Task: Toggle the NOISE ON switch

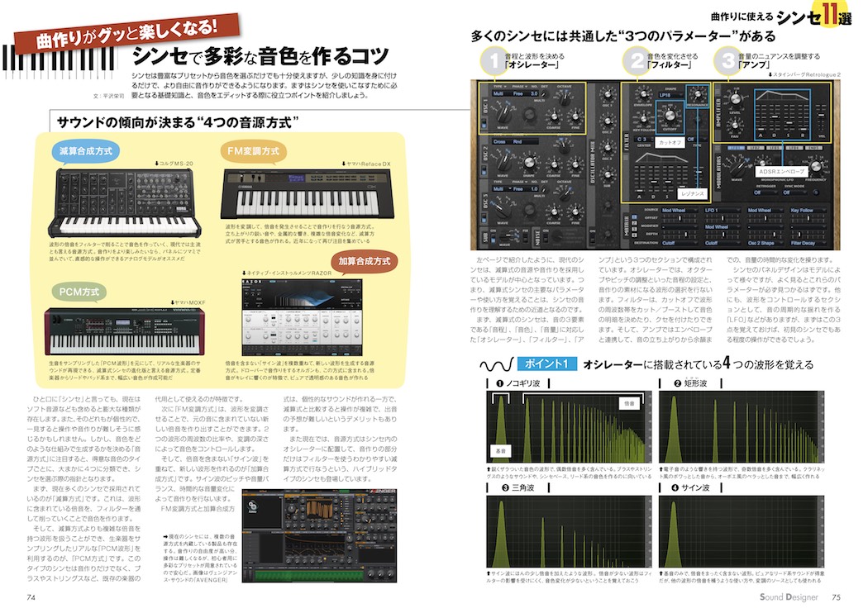Action: [x=547, y=236]
